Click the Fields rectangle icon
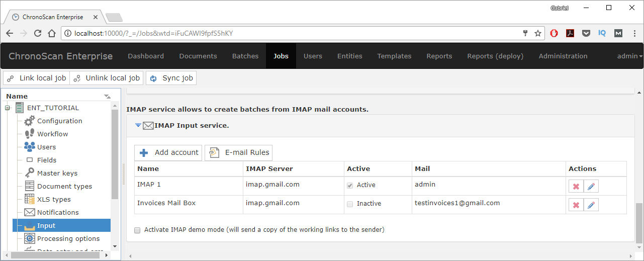This screenshot has width=644, height=261. pos(30,160)
